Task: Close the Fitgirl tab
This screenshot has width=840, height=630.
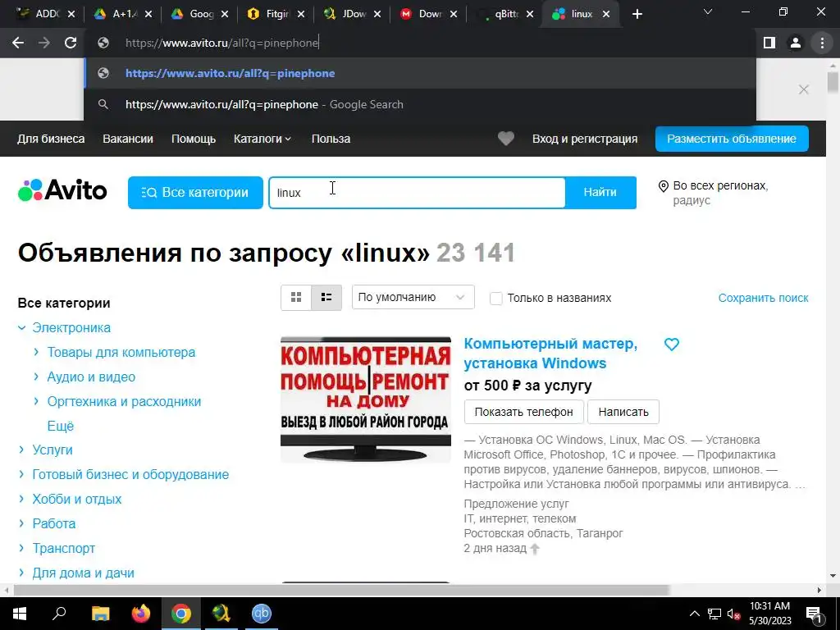Action: 301,15
